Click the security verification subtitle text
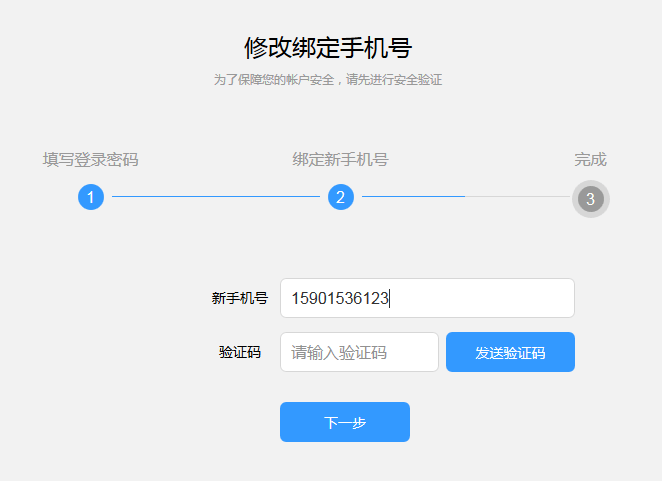The image size is (662, 481). pyautogui.click(x=328, y=79)
